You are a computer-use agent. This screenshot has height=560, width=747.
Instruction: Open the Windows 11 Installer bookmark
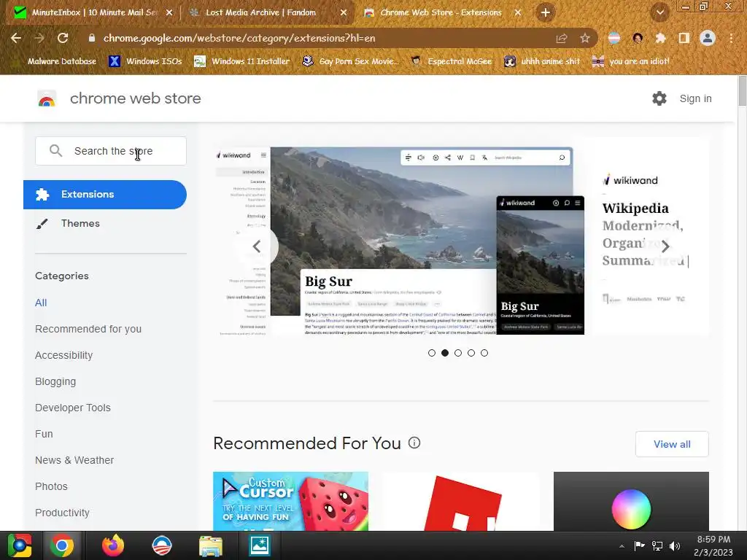tap(242, 61)
